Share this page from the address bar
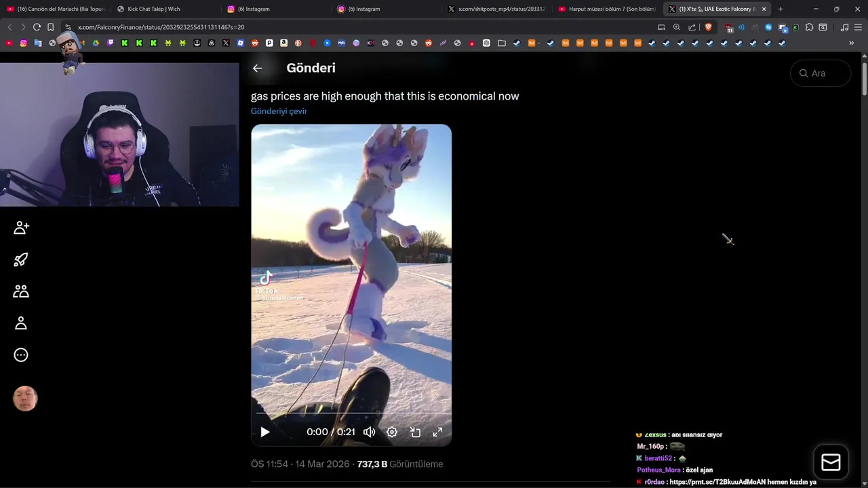The width and height of the screenshot is (868, 488). [x=692, y=27]
